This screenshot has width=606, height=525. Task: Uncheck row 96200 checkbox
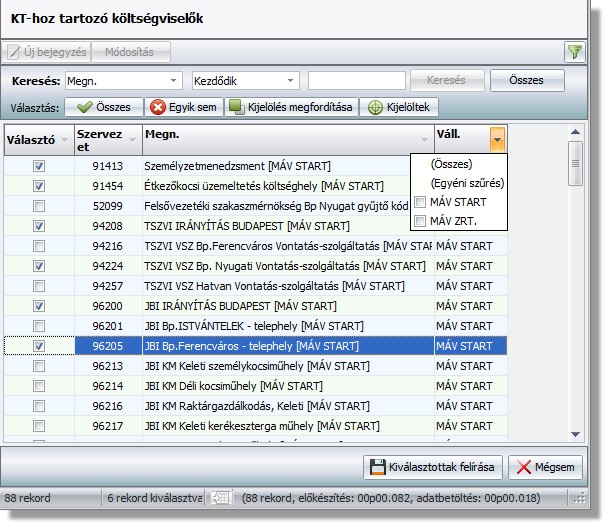(x=39, y=306)
